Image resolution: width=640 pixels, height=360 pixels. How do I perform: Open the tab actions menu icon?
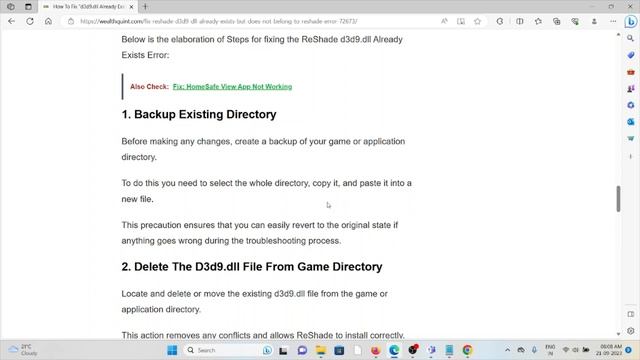click(28, 7)
